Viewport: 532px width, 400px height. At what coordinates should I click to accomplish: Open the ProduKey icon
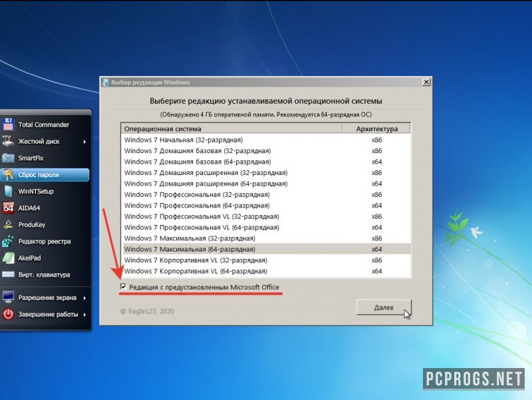pyautogui.click(x=8, y=224)
